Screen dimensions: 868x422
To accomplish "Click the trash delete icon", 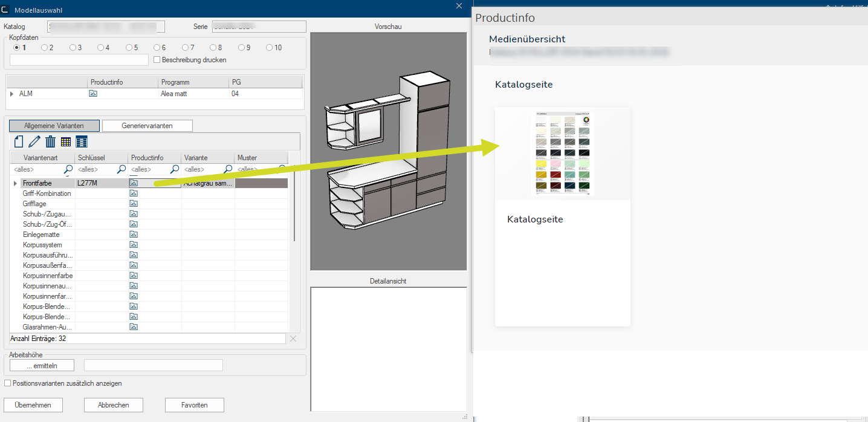I will click(51, 141).
